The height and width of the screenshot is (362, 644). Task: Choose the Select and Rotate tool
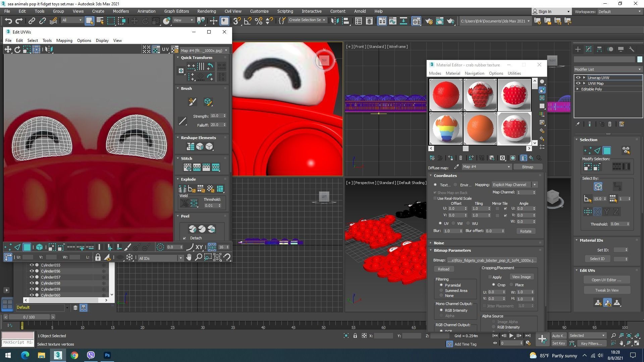pos(145,21)
